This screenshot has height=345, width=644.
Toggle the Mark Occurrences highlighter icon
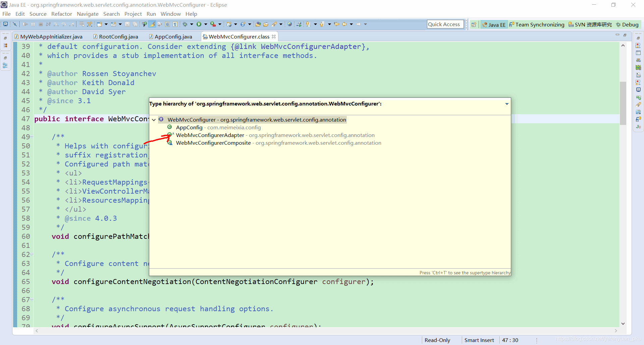(x=152, y=24)
